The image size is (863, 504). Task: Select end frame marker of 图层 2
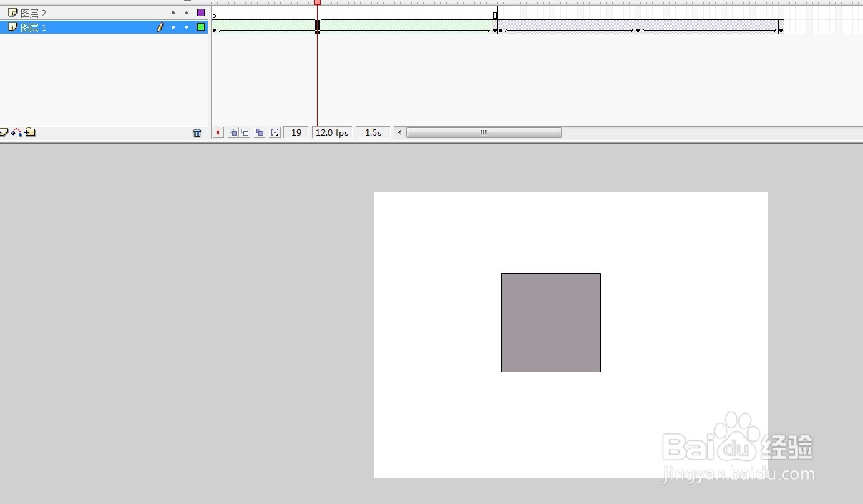click(494, 15)
